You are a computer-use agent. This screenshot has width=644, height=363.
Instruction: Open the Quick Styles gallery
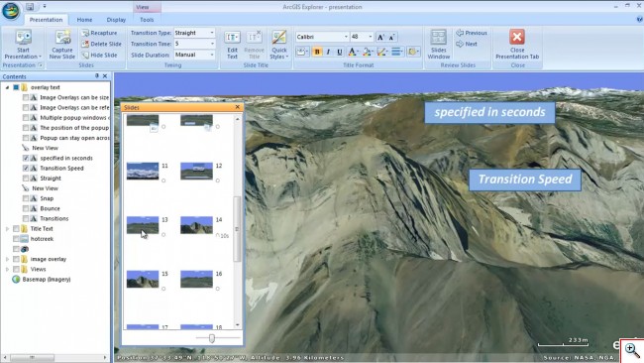pos(278,45)
